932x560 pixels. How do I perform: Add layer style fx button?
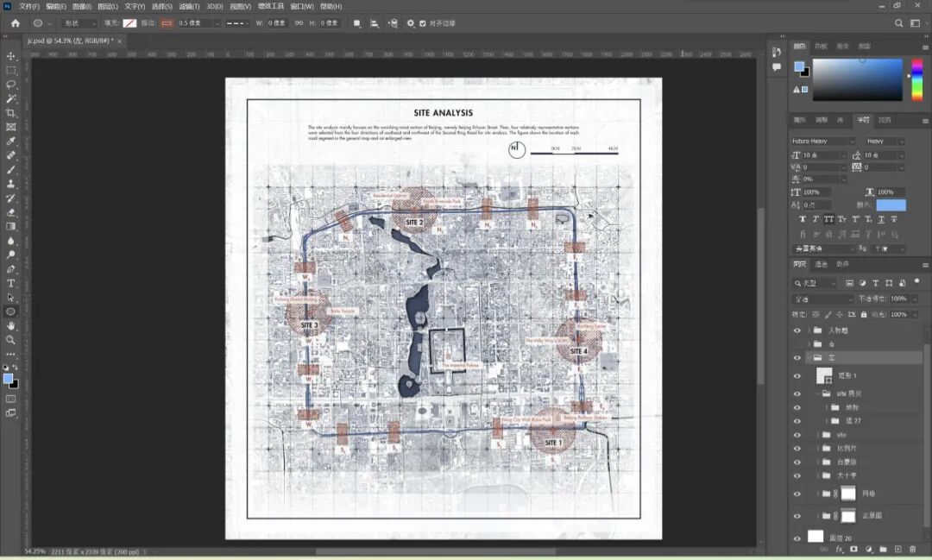840,550
